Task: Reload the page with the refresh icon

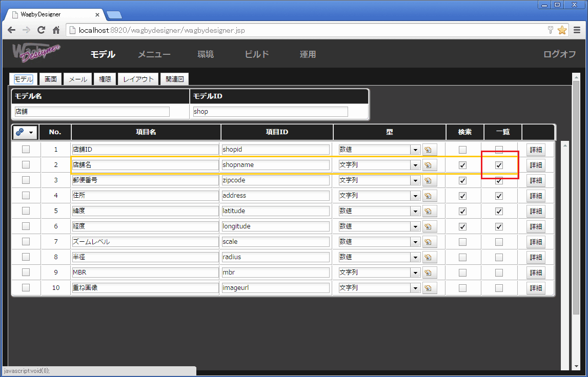Action: coord(41,30)
